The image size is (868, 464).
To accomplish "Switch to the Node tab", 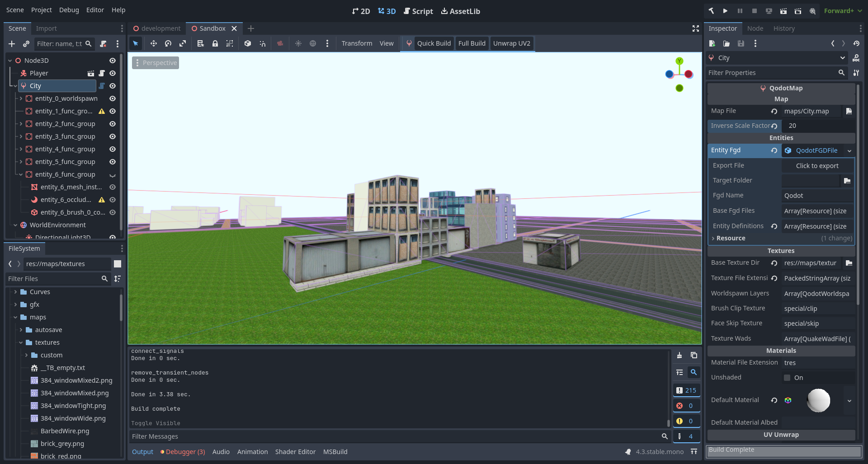I will (x=755, y=28).
